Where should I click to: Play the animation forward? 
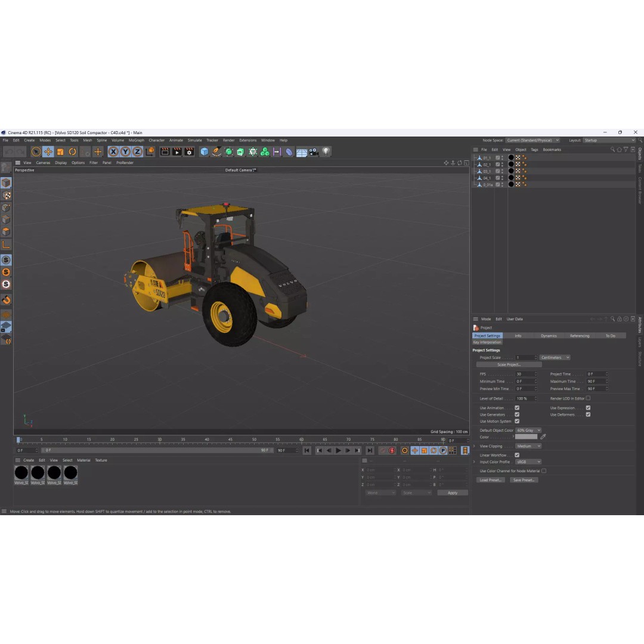[x=338, y=451]
